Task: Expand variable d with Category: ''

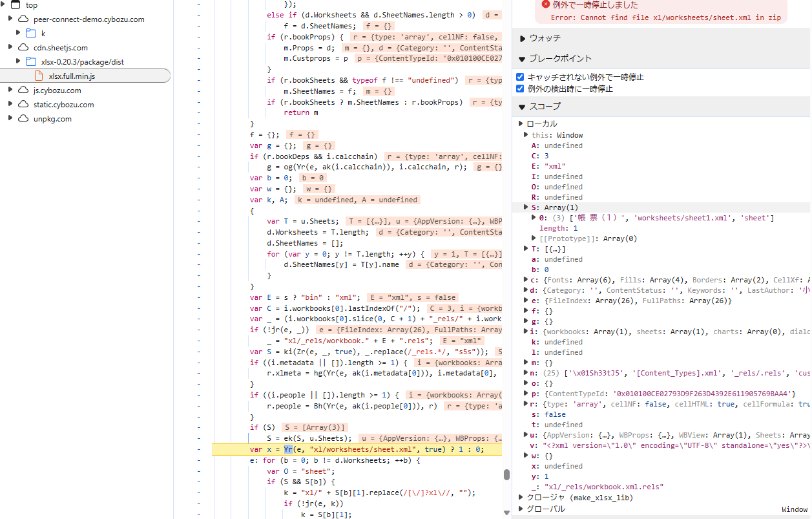Action: pos(526,290)
